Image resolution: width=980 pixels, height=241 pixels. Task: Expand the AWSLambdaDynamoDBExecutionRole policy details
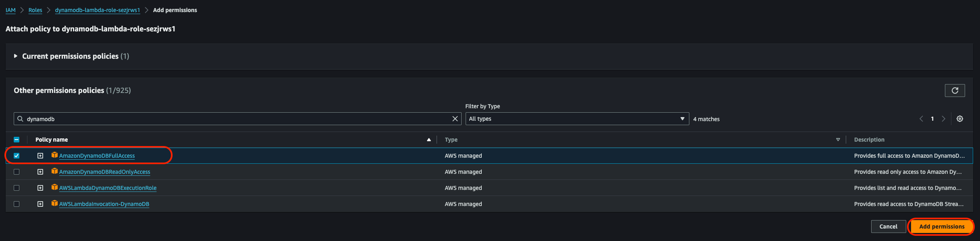[40, 188]
